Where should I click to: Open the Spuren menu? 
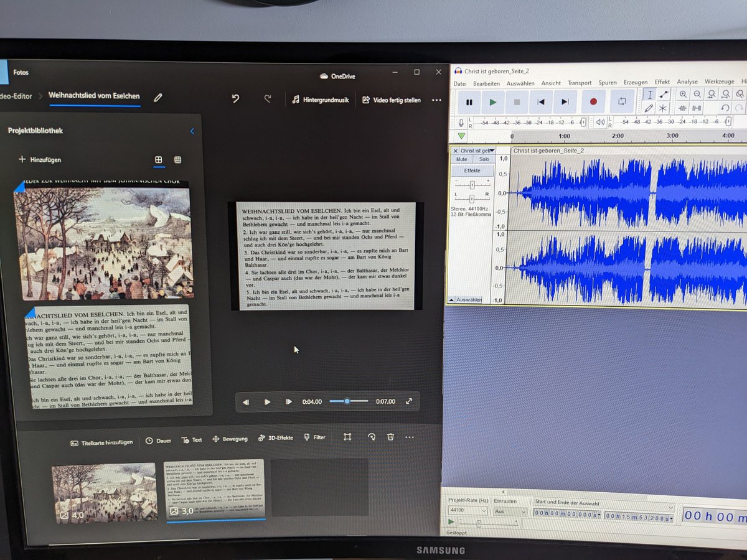[608, 83]
